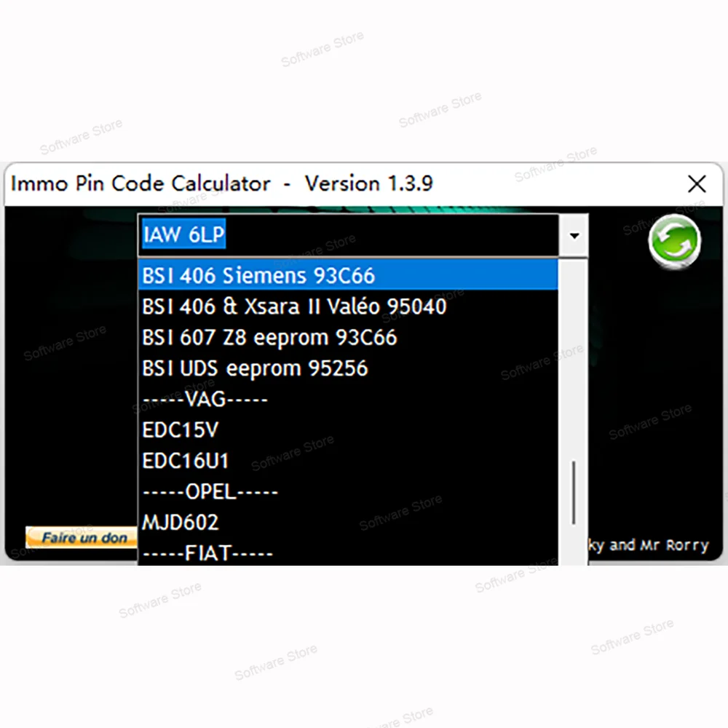Click the green refresh icon

click(674, 242)
